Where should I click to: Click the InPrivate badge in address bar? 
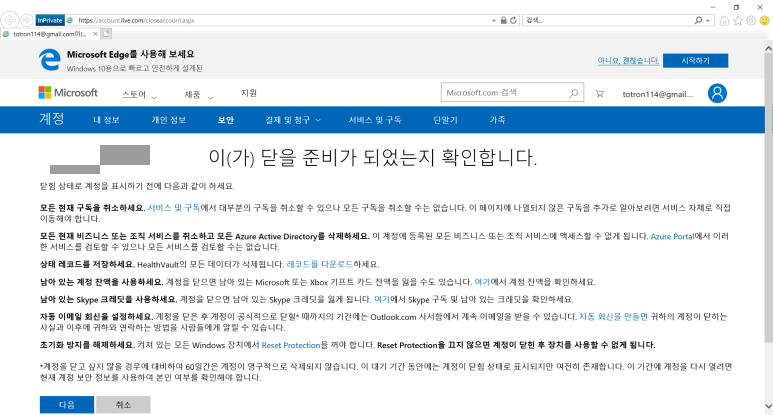click(50, 20)
